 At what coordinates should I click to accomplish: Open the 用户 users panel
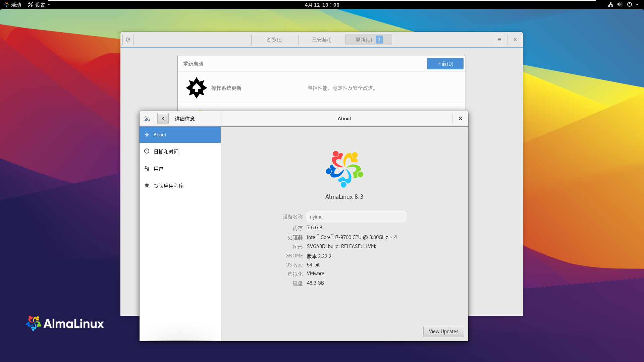(x=158, y=169)
